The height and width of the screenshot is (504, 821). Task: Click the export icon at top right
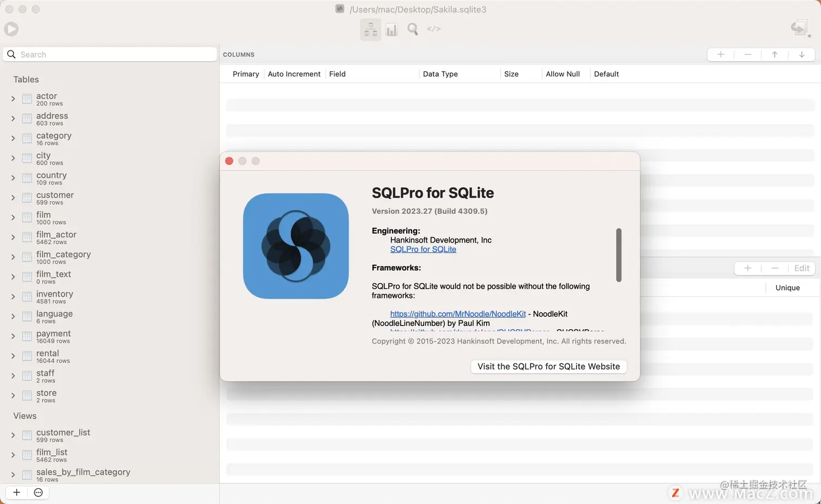(798, 28)
